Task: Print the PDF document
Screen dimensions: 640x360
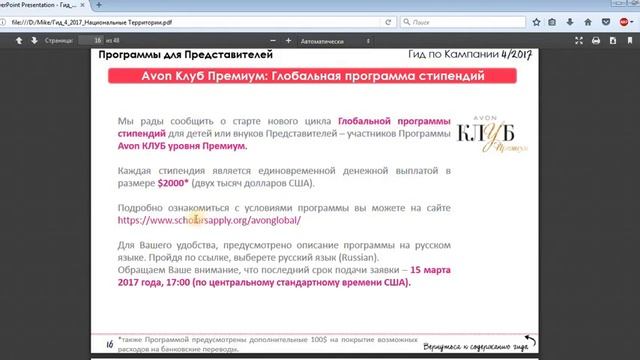Action: pyautogui.click(x=596, y=41)
